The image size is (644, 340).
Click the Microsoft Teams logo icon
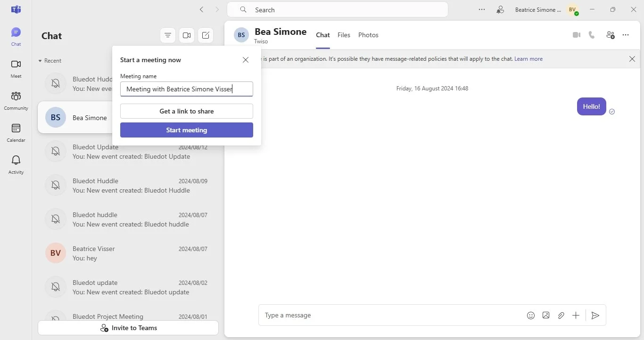click(x=16, y=9)
